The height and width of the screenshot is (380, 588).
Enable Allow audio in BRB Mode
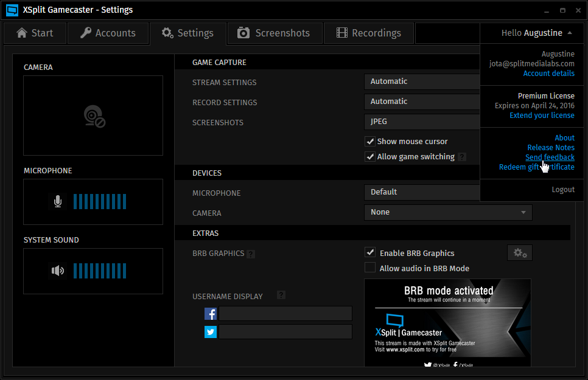coord(370,268)
